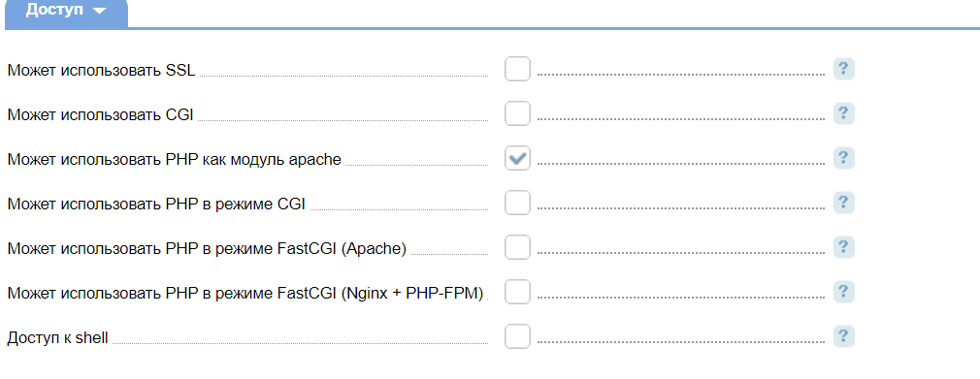Open help icon for 'Может использовать SSL'

843,70
